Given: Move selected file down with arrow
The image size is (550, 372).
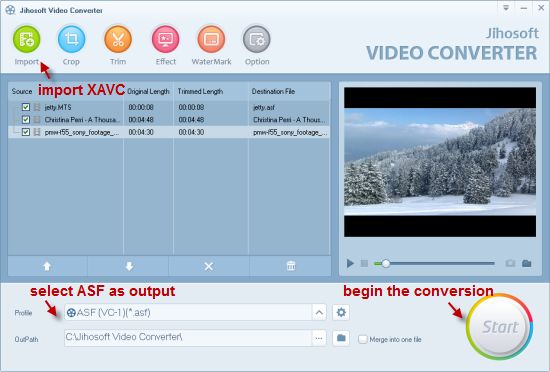Looking at the screenshot, I should click(x=129, y=266).
